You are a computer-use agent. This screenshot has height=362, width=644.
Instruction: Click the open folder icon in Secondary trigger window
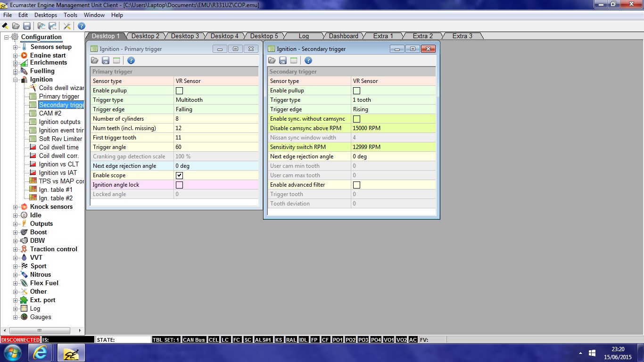272,60
